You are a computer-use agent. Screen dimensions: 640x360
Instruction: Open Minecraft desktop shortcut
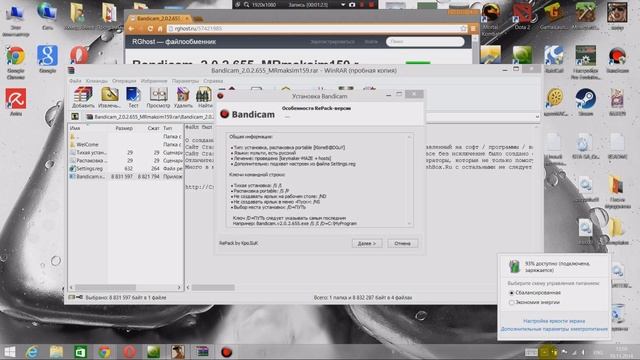point(586,17)
